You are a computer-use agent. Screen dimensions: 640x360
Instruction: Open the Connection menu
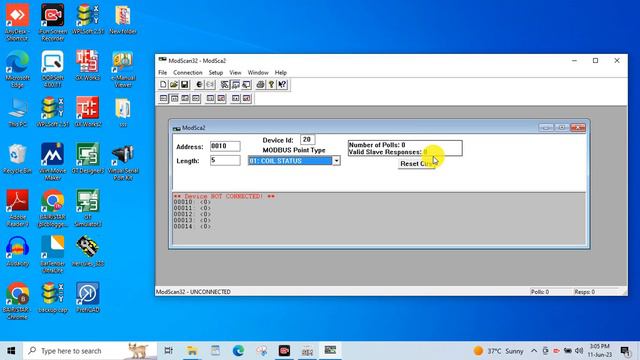[188, 72]
